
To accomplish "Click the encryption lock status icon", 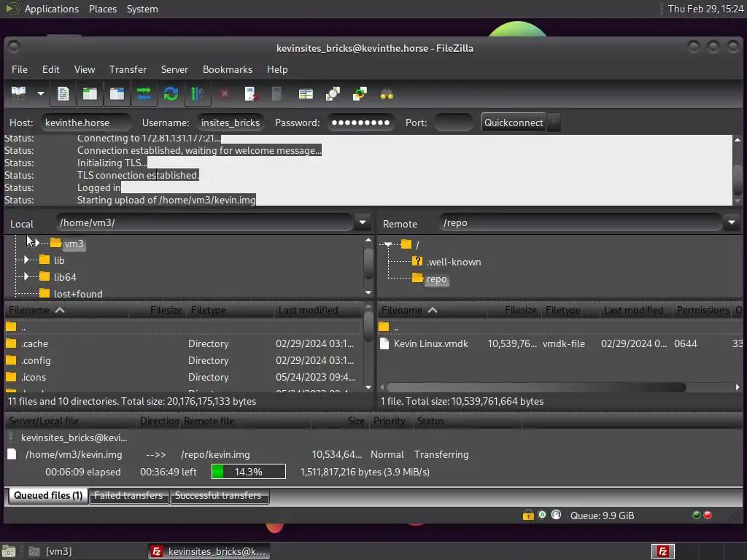I will (x=528, y=516).
